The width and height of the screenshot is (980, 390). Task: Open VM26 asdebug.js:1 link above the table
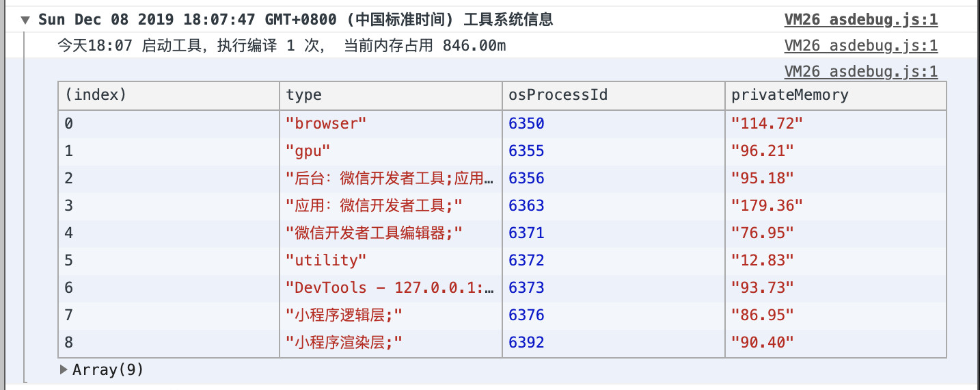pos(861,71)
